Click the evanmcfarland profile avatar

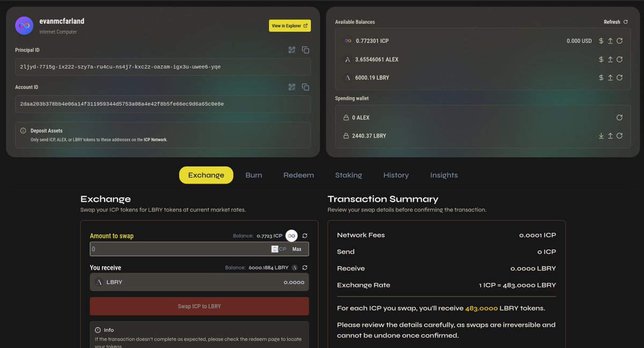tap(24, 26)
